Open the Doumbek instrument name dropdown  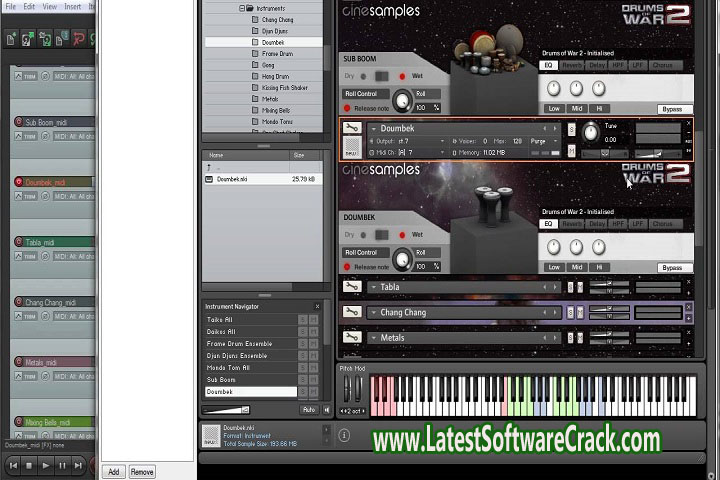pyautogui.click(x=374, y=129)
